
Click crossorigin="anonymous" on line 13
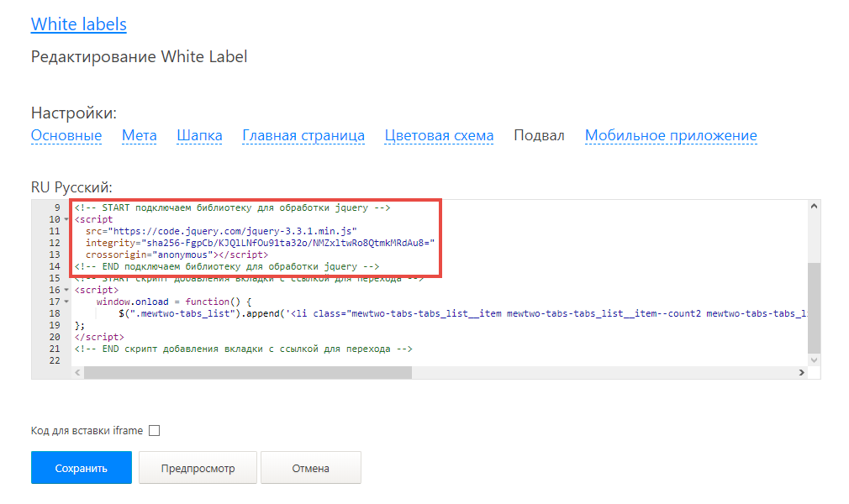click(x=150, y=255)
